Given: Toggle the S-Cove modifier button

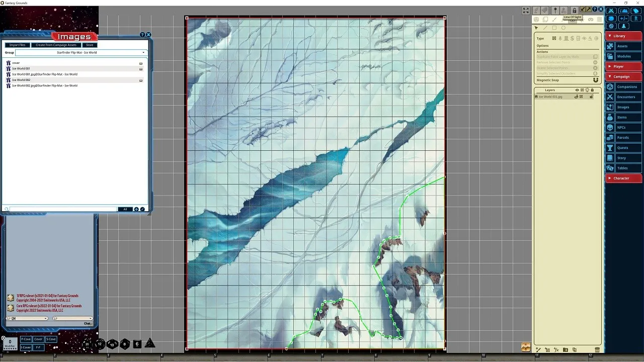Looking at the screenshot, I should click(x=51, y=339).
